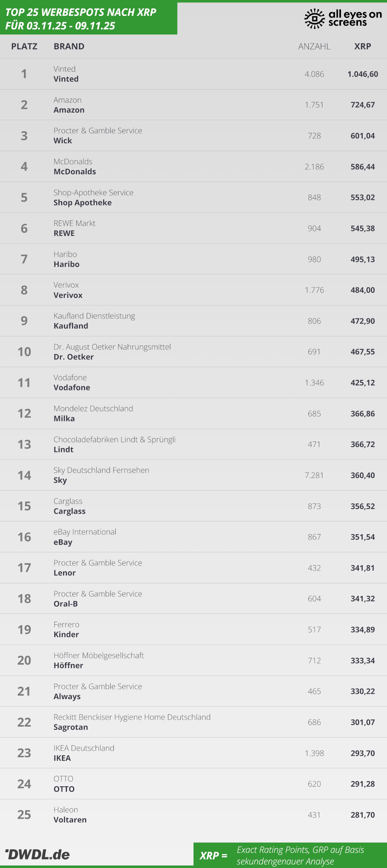387x868 pixels.
Task: Click Sky spot count 7.281
Action: [x=314, y=475]
